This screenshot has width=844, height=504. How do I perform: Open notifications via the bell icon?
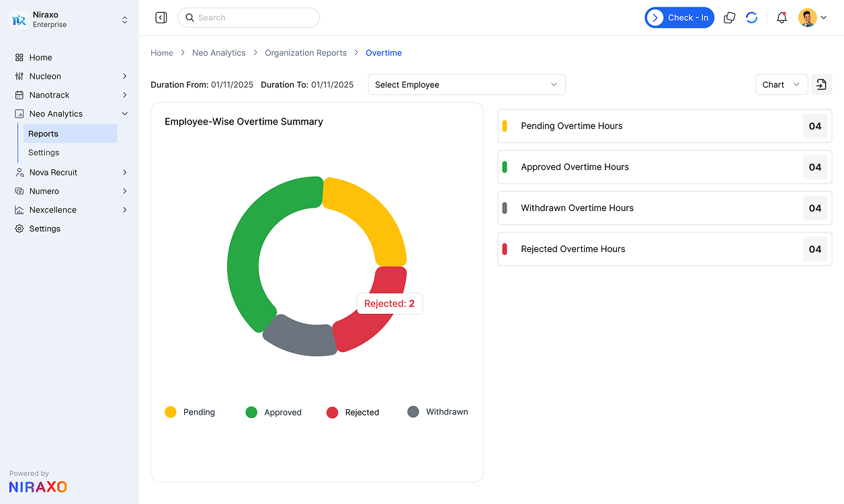[782, 17]
